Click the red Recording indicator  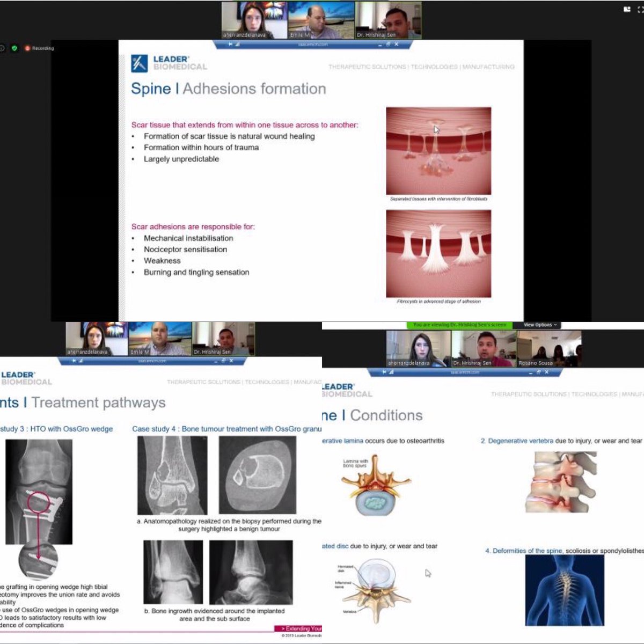[39, 48]
